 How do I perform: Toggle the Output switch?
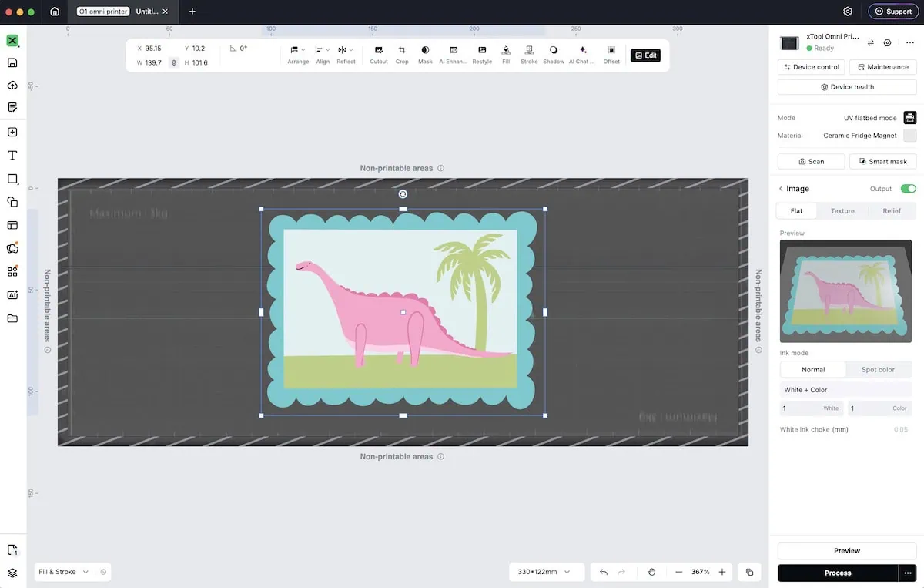click(909, 189)
